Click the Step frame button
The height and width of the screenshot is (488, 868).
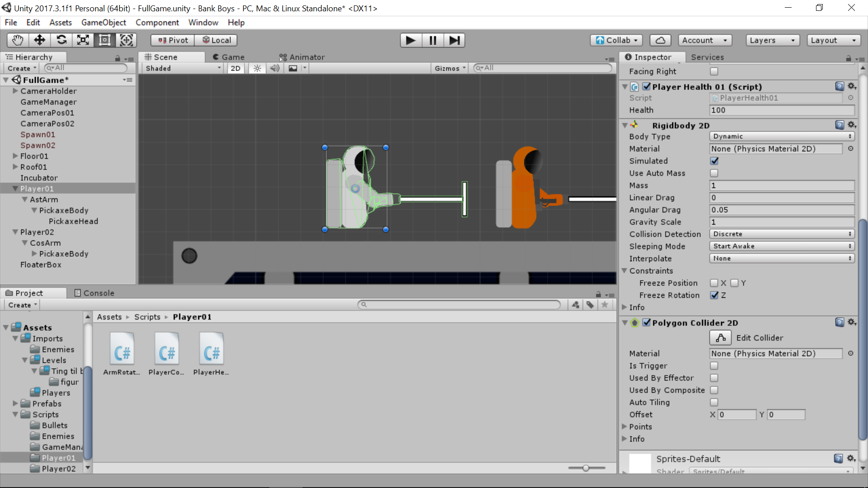point(454,40)
